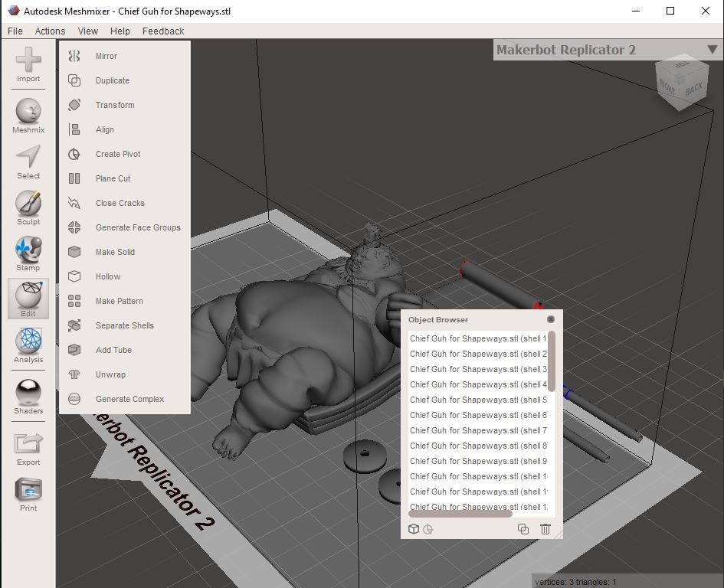
Task: Click the Export icon
Action: [x=28, y=443]
